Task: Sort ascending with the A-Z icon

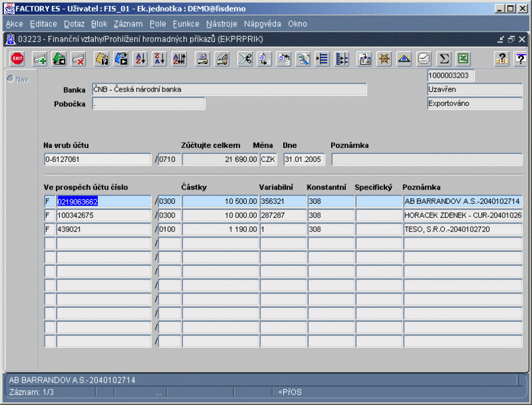Action: [x=140, y=59]
